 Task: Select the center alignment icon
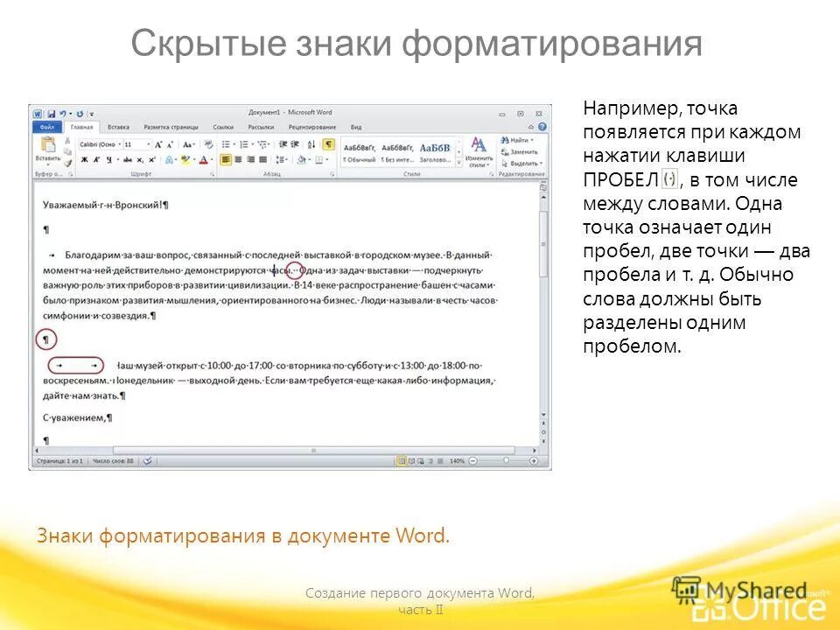[239, 161]
